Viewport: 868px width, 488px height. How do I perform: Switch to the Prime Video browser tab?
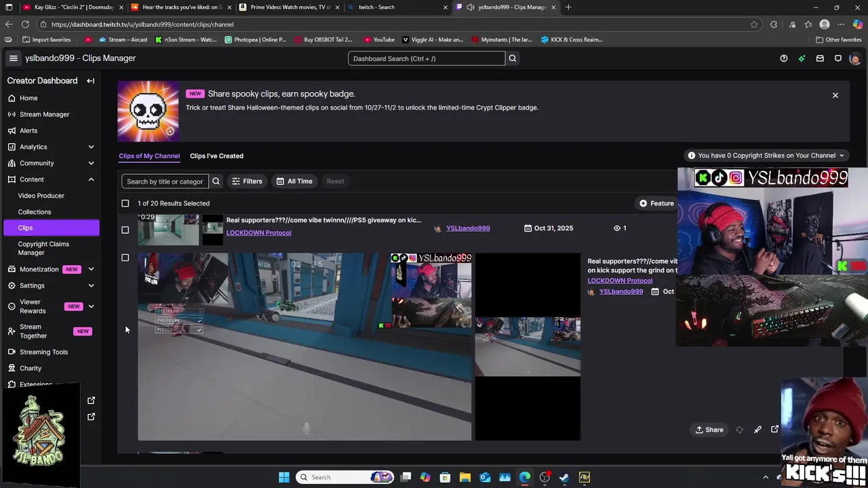[288, 7]
